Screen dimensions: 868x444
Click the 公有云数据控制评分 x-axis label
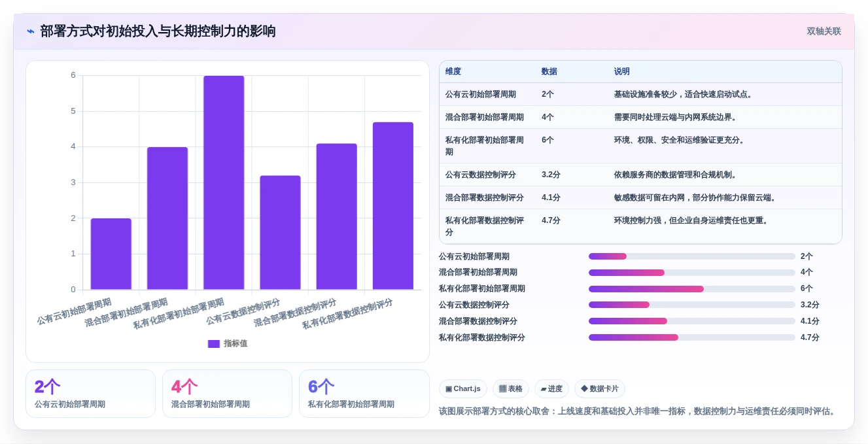[x=243, y=311]
